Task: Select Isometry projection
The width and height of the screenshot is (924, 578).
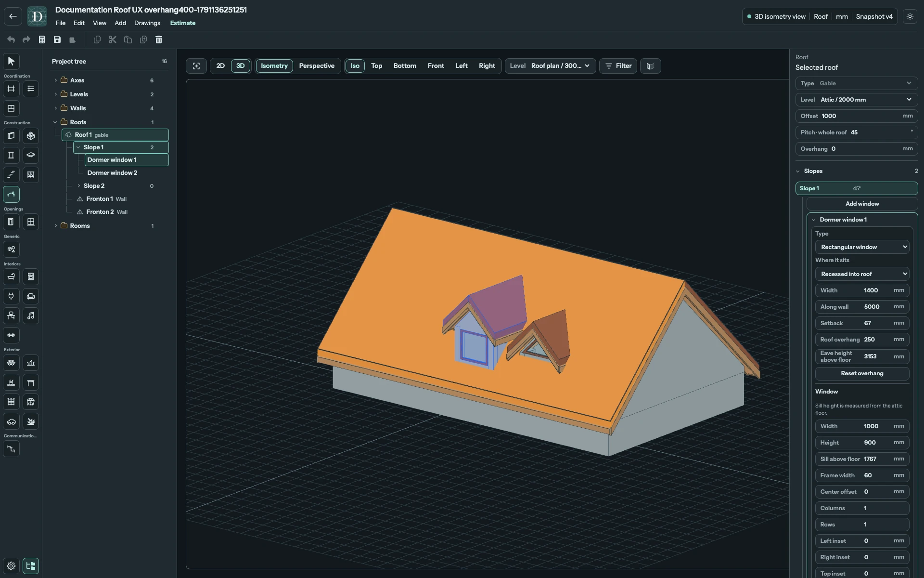Action: coord(274,66)
